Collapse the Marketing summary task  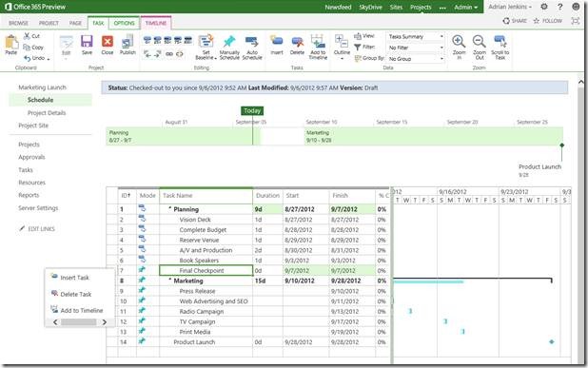170,281
